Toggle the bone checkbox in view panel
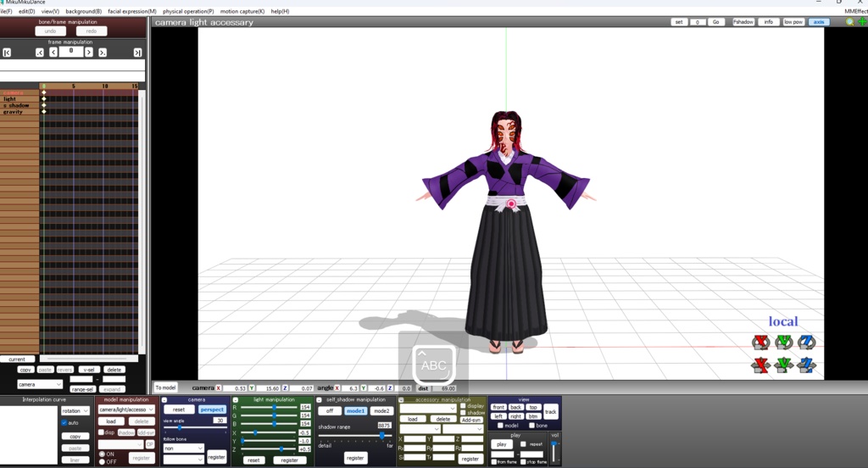This screenshot has width=868, height=468. pyautogui.click(x=531, y=426)
